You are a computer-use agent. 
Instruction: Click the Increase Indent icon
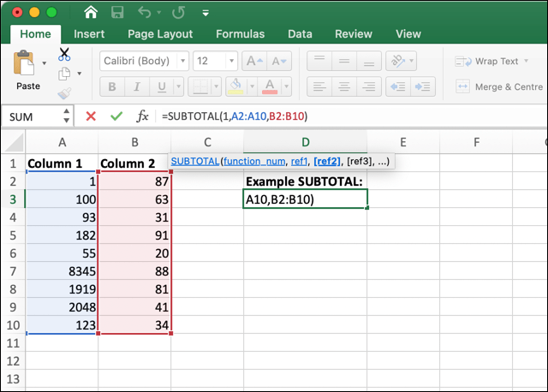[x=423, y=86]
